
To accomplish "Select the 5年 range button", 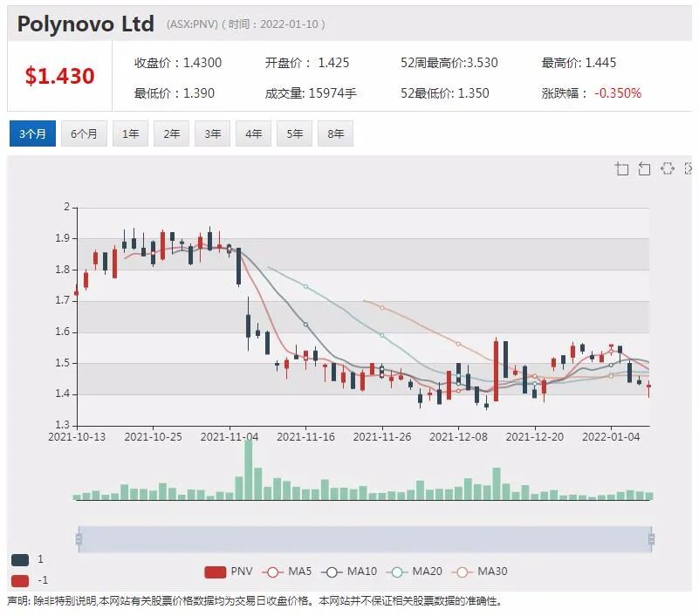I will (294, 133).
